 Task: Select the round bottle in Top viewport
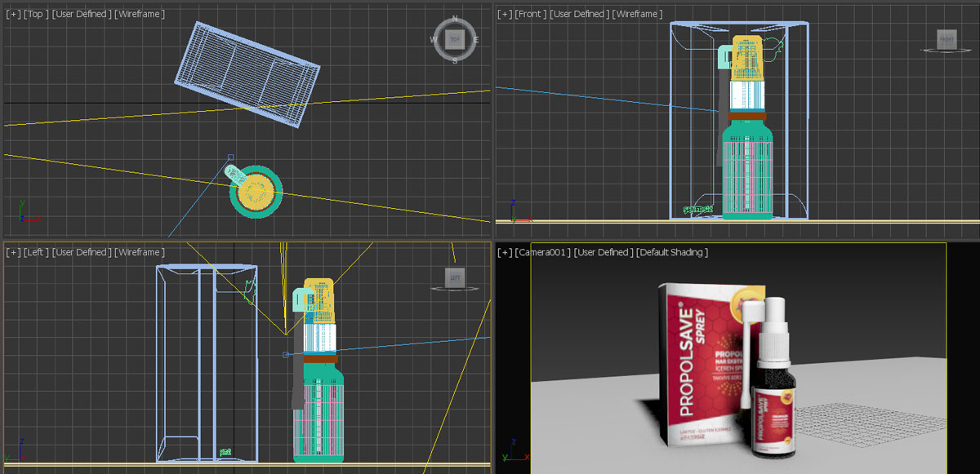256,193
